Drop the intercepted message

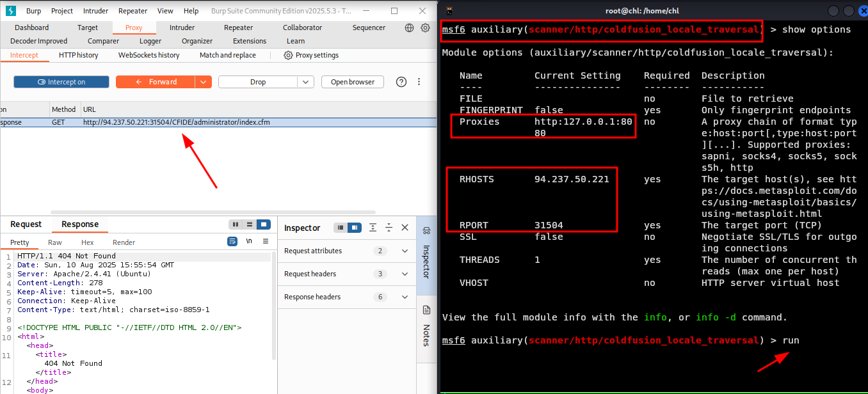coord(258,82)
